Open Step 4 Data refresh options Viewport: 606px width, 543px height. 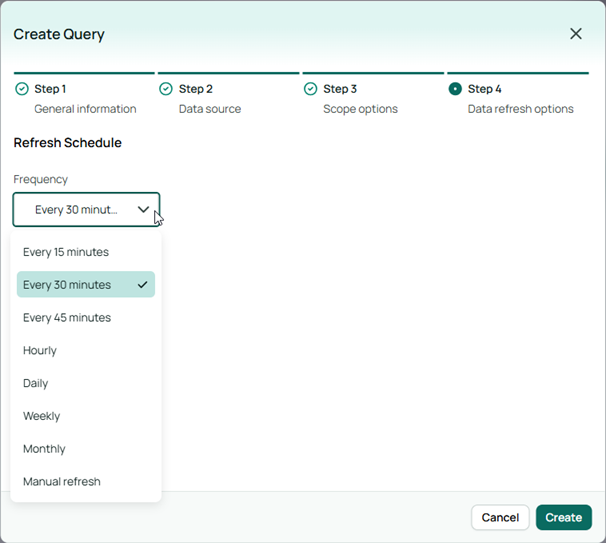tap(518, 94)
